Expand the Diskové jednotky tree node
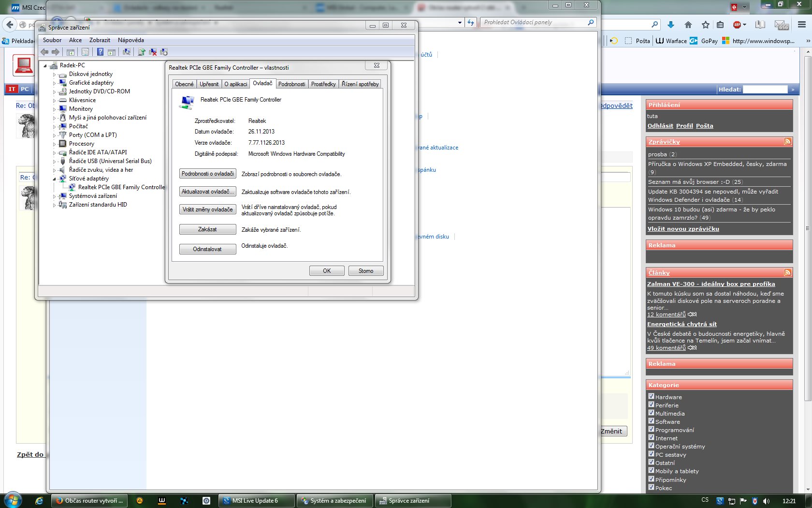Image resolution: width=812 pixels, height=508 pixels. coord(54,75)
